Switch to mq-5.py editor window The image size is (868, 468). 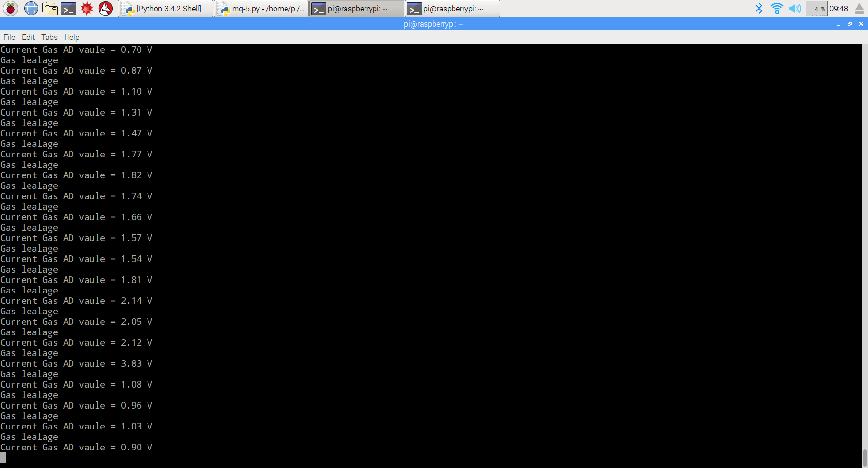(261, 9)
